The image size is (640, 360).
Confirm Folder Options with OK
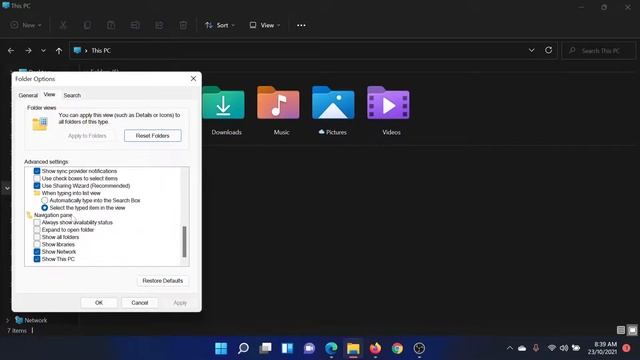click(99, 302)
